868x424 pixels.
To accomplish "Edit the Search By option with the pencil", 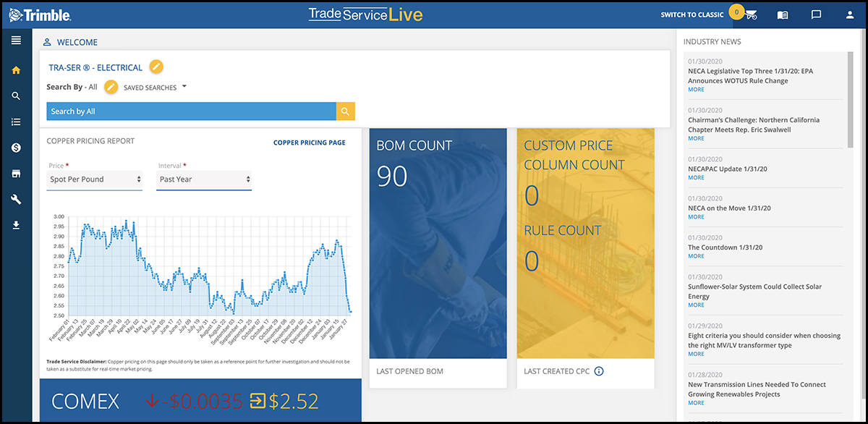I will point(111,87).
